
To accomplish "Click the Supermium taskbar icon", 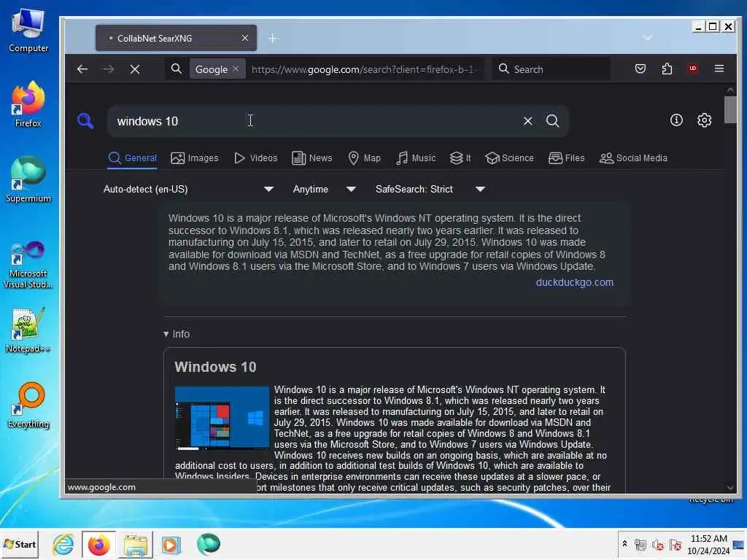I will pos(208,544).
